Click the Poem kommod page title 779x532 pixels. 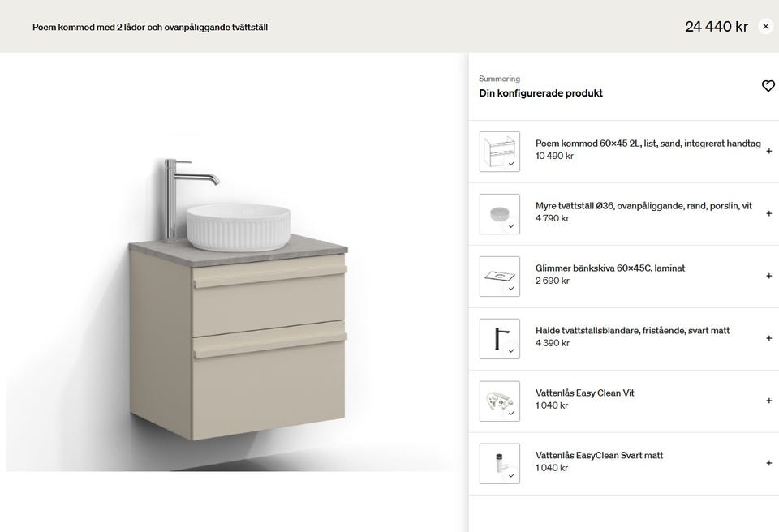pyautogui.click(x=150, y=28)
